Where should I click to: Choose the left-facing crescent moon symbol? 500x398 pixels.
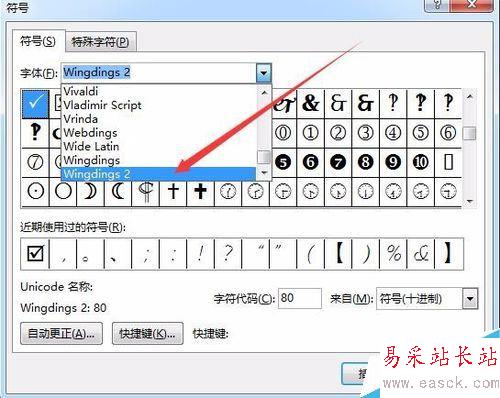tap(118, 192)
